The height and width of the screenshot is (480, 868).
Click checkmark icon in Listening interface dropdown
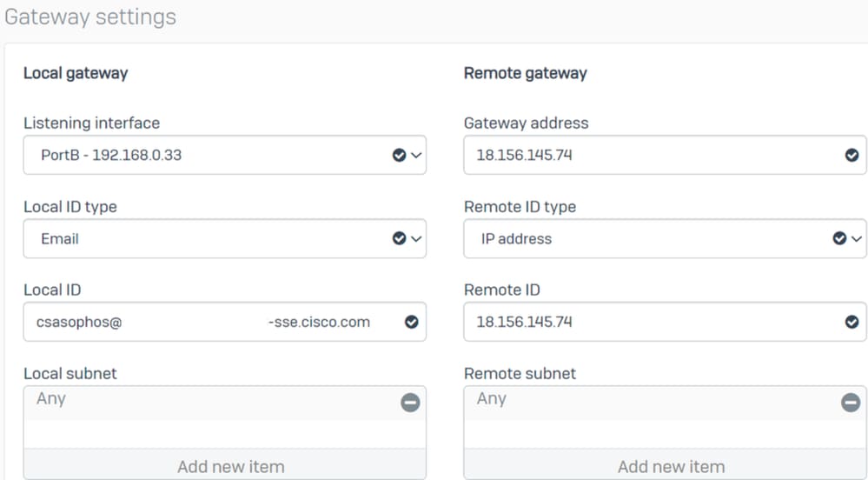[x=399, y=155]
